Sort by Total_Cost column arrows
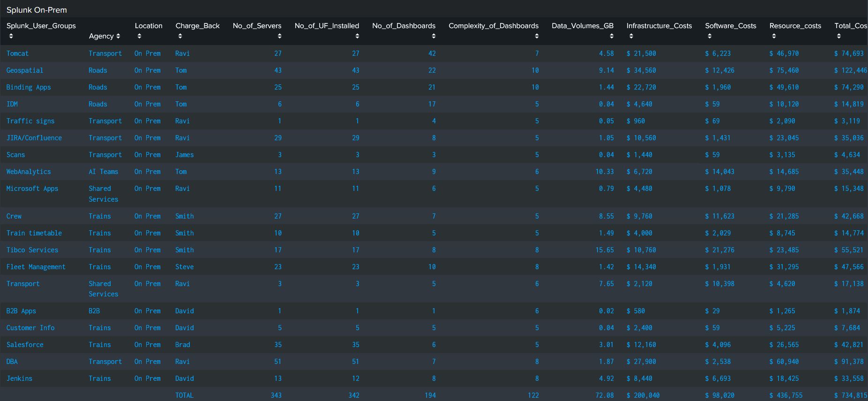868x401 pixels. pos(839,36)
